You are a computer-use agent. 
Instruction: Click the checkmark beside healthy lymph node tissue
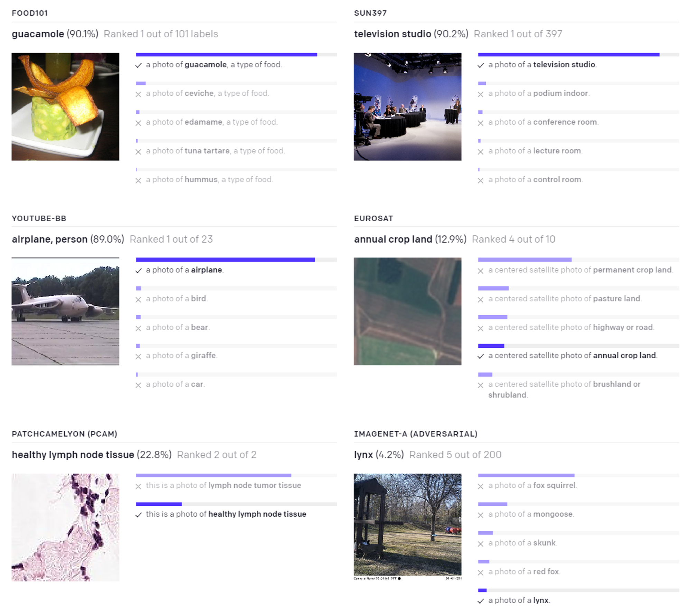pyautogui.click(x=139, y=515)
